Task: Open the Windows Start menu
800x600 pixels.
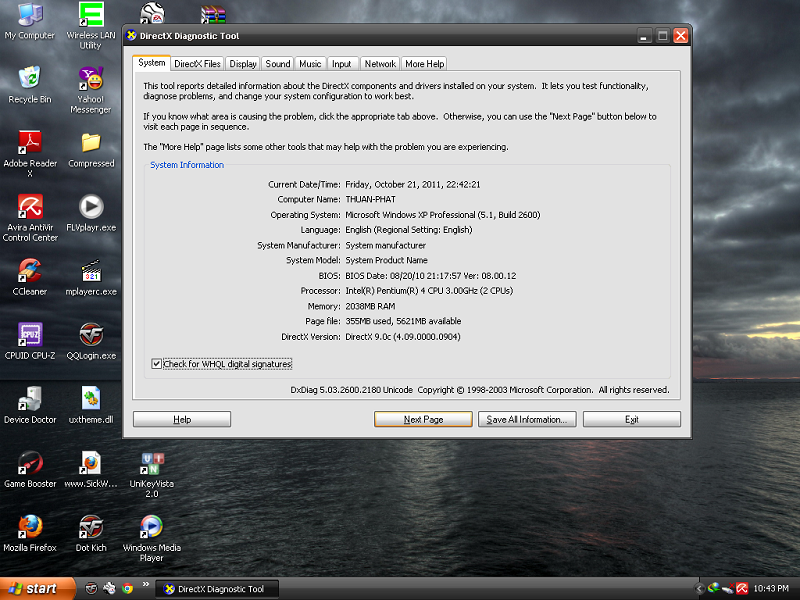Action: pyautogui.click(x=38, y=589)
